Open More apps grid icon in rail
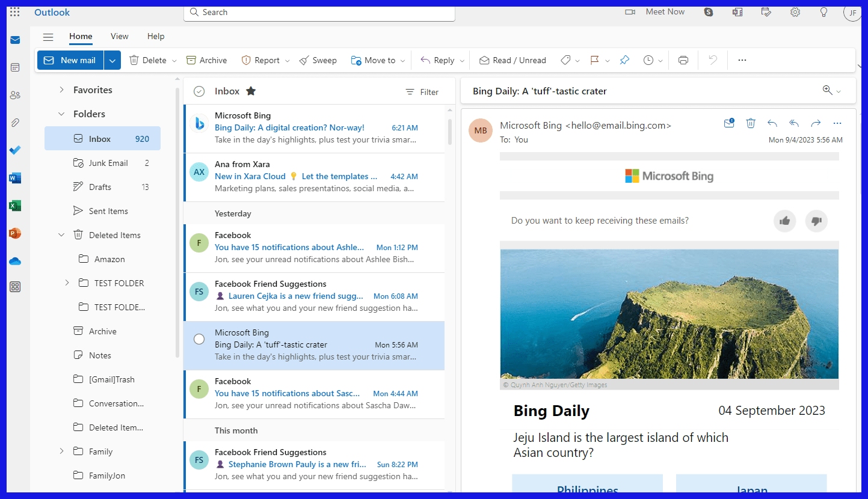The height and width of the screenshot is (499, 868). [15, 287]
